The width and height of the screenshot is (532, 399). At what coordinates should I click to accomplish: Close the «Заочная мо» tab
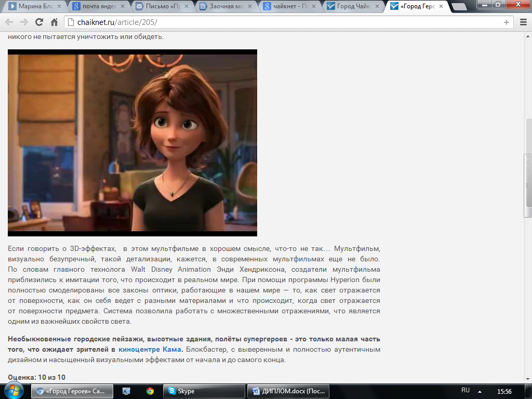point(250,6)
